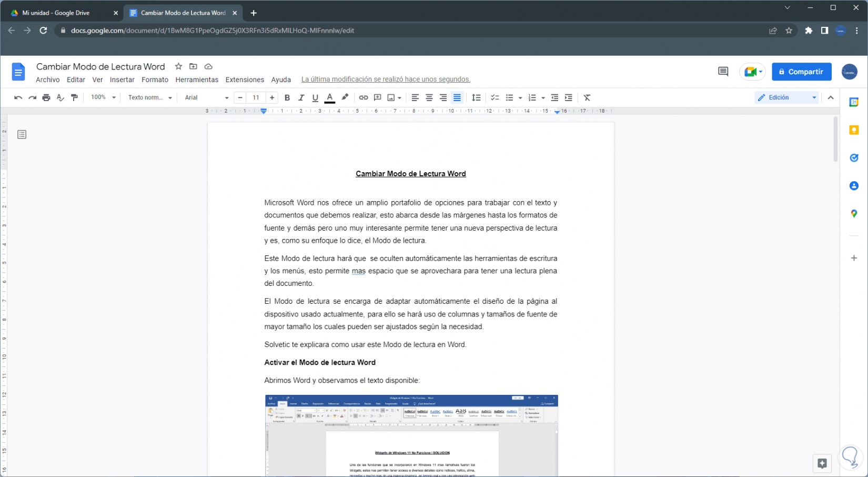Increase font size with the plus button
This screenshot has height=477, width=868.
pyautogui.click(x=272, y=97)
